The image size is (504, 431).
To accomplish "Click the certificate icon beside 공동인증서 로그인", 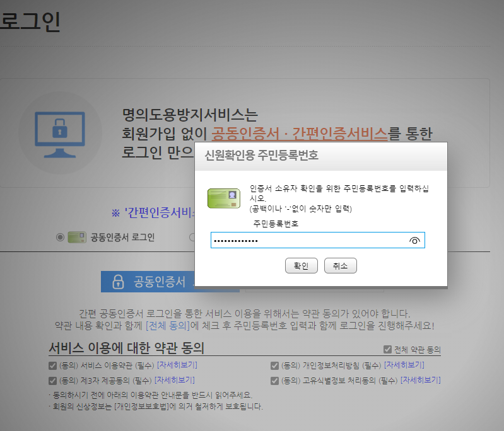I will tap(77, 238).
